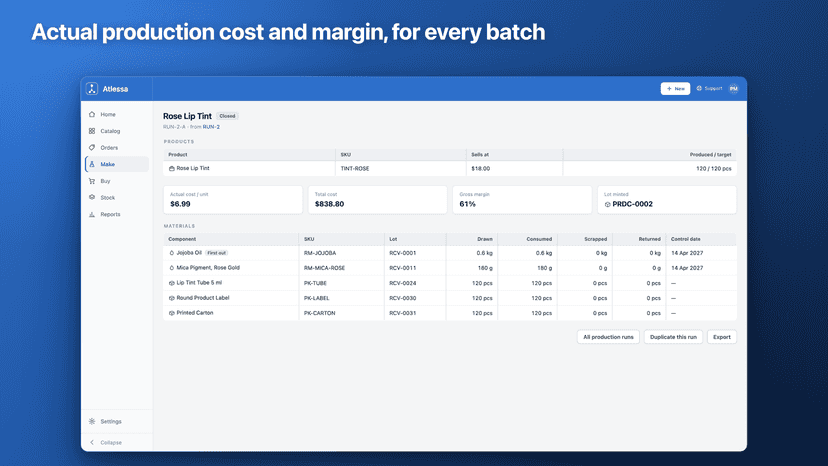Open the Catalog sidebar item

point(116,131)
